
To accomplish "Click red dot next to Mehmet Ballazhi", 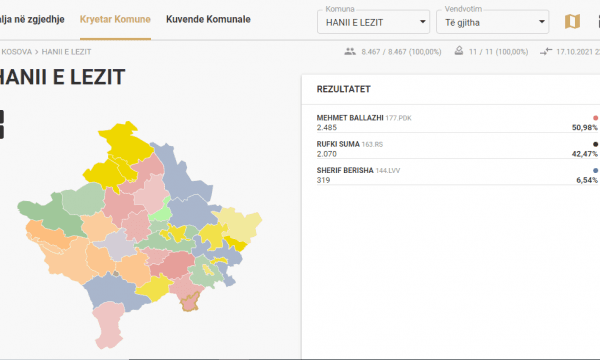I will (x=595, y=118).
